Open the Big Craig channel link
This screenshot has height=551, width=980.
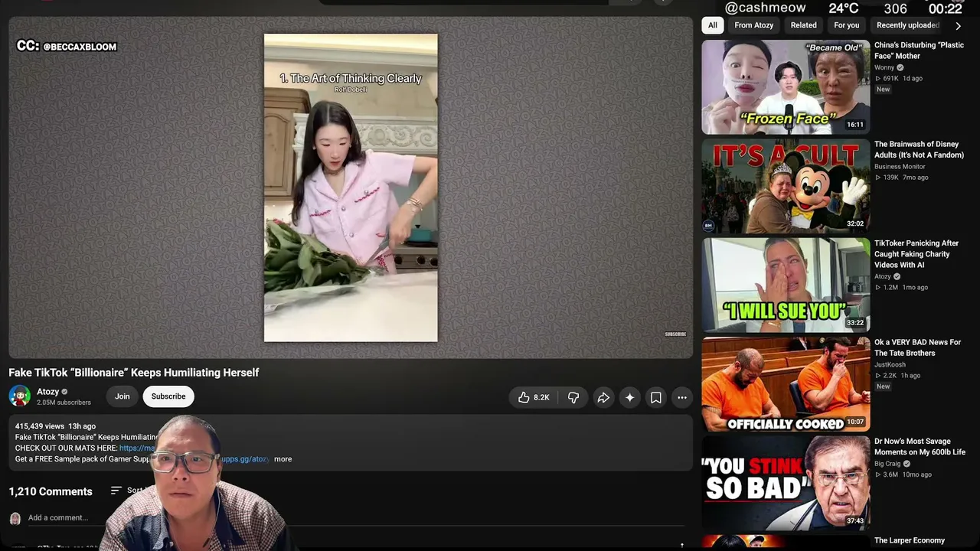click(x=887, y=464)
